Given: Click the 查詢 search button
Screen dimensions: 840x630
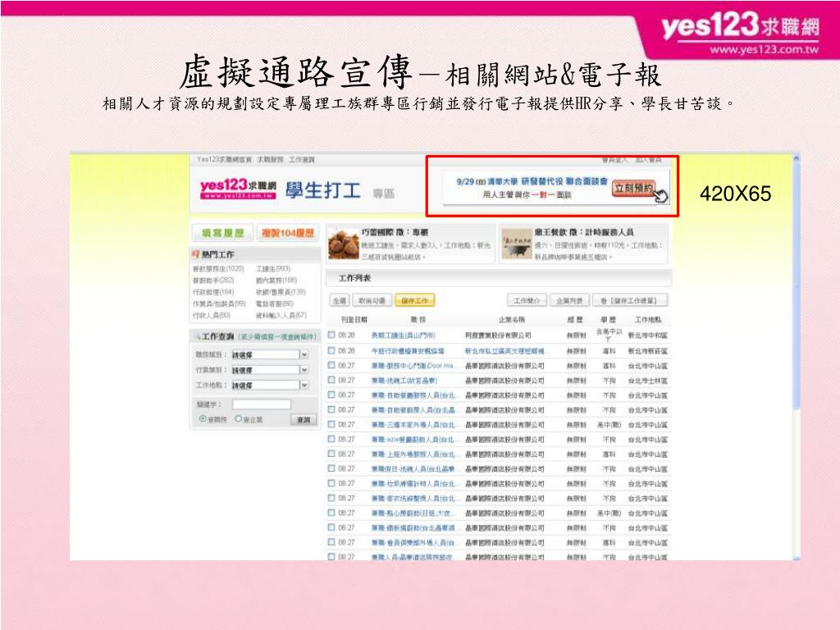Looking at the screenshot, I should pyautogui.click(x=304, y=419).
